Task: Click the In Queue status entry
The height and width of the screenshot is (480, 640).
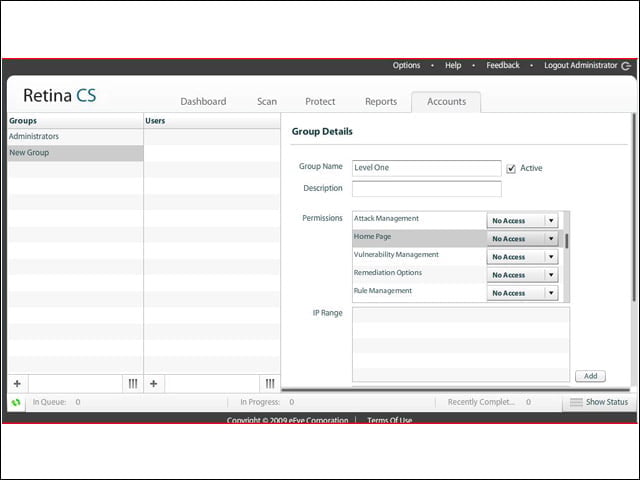Action: point(56,402)
